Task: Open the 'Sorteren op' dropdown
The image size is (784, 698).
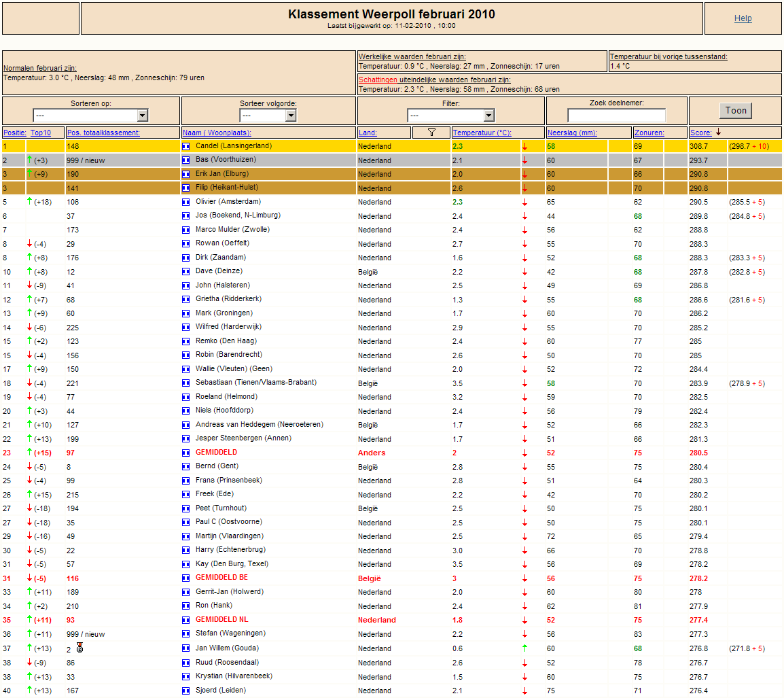Action: (x=90, y=116)
